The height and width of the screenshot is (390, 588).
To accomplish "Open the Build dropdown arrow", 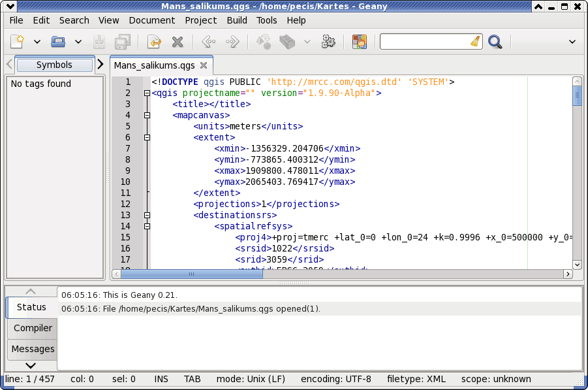I will point(307,42).
